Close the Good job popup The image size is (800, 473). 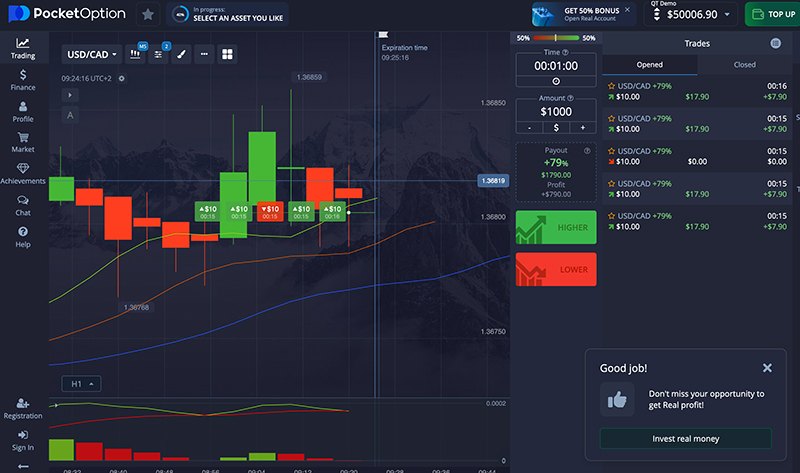pyautogui.click(x=767, y=368)
